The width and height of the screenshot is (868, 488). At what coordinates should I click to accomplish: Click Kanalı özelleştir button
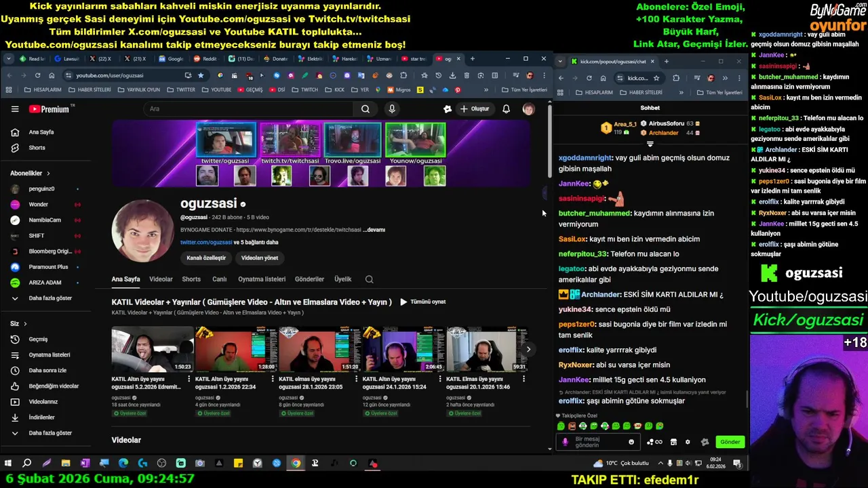pyautogui.click(x=206, y=258)
